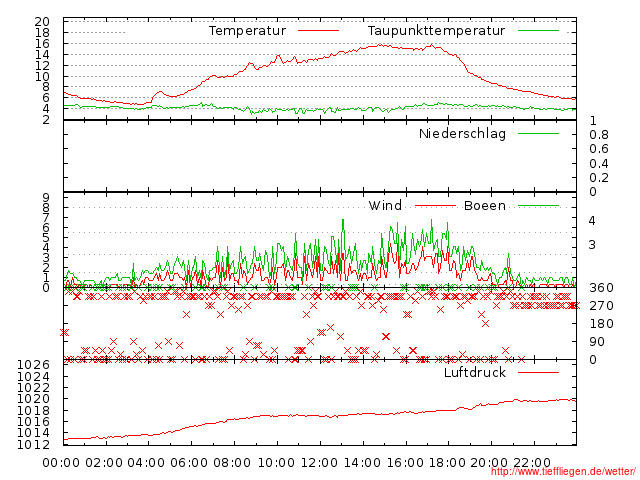Click the 0.6 precipitation axis value

click(x=599, y=149)
